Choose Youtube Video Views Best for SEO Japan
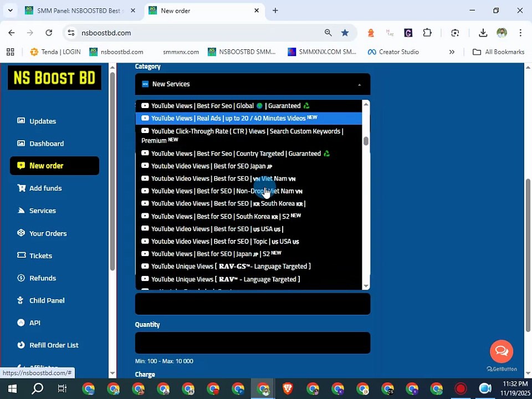This screenshot has height=399, width=532. tap(249, 166)
